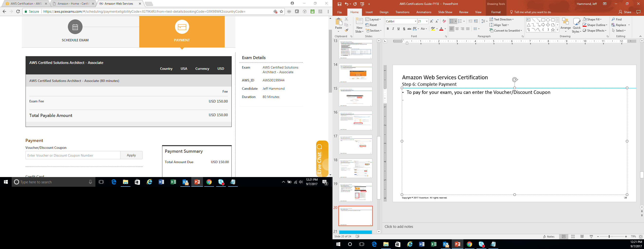Image resolution: width=644 pixels, height=249 pixels.
Task: Bookmark this page with the star icon
Action: click(281, 11)
